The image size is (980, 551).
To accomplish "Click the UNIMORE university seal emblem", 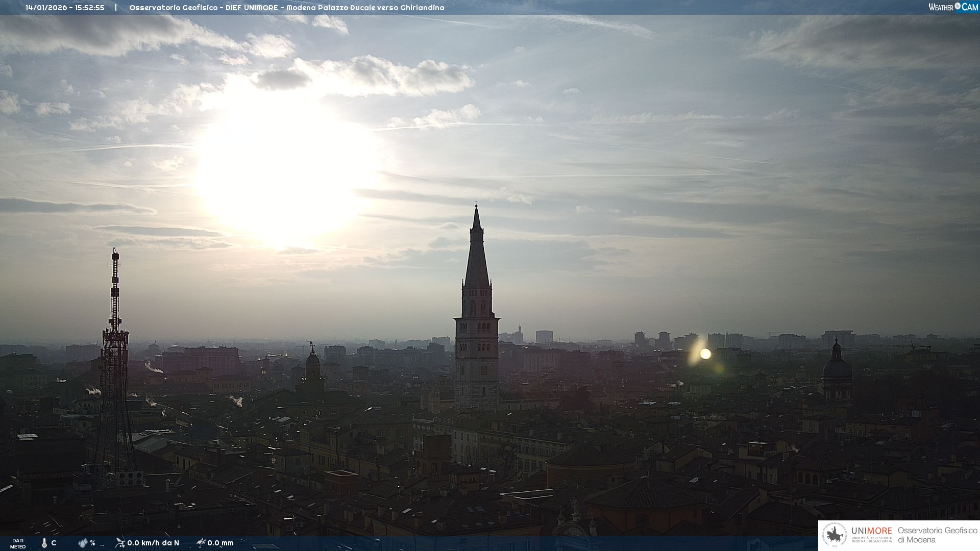I will 835,535.
